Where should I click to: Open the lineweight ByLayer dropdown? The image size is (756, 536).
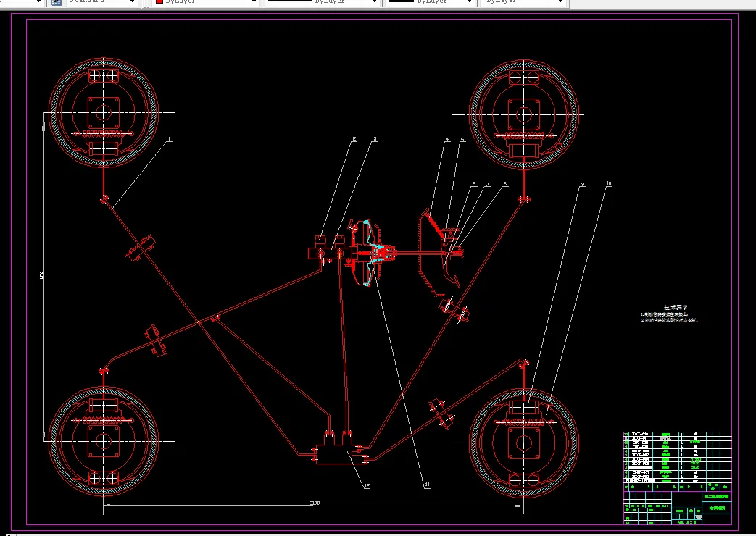click(x=431, y=2)
